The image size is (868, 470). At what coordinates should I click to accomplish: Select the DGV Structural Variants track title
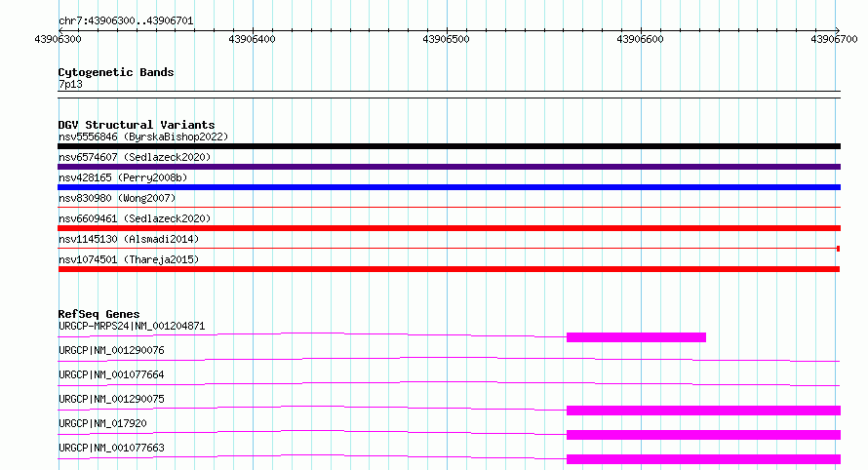click(x=137, y=125)
